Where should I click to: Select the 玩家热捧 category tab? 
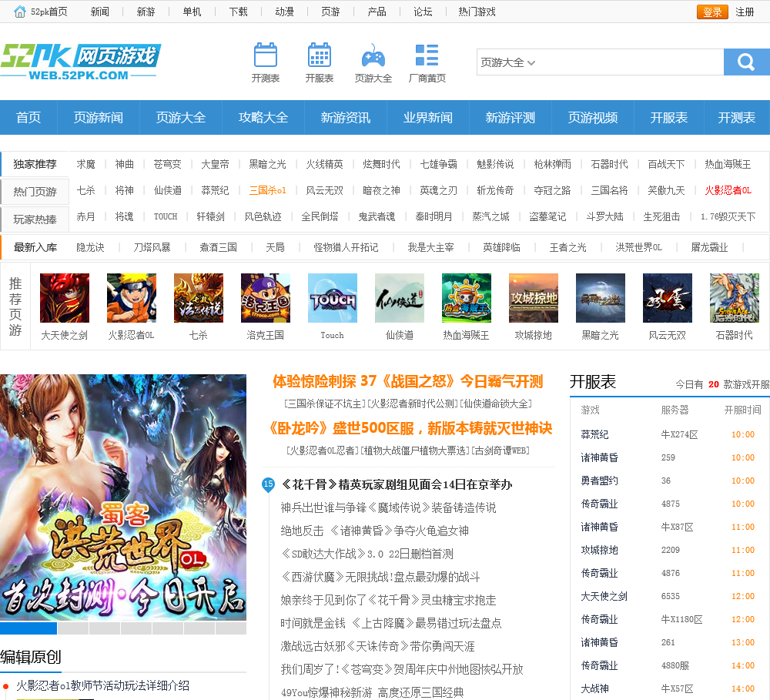35,219
